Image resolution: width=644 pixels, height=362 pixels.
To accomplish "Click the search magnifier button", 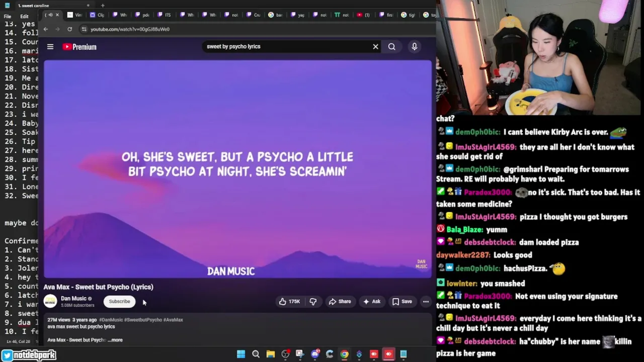I will [391, 46].
